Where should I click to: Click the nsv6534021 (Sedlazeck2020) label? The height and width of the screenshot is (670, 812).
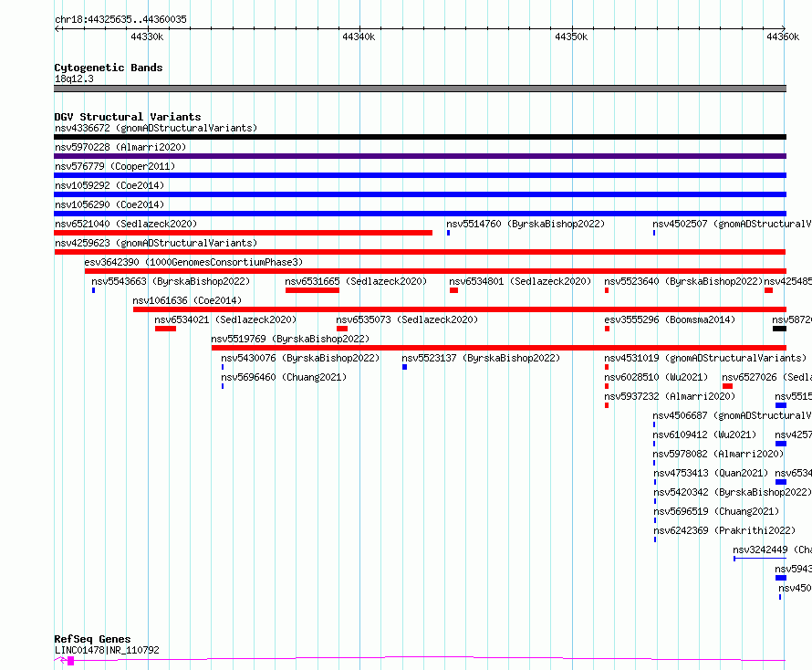(225, 319)
